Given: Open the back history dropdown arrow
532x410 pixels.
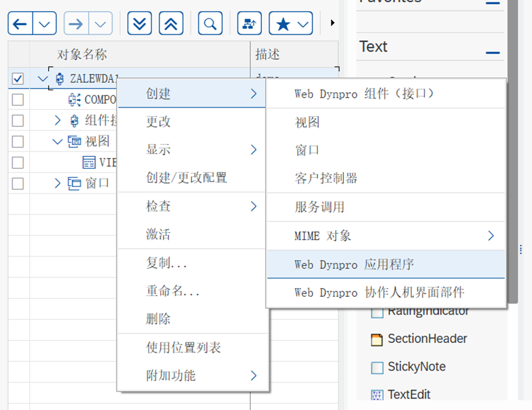Looking at the screenshot, I should (x=44, y=23).
